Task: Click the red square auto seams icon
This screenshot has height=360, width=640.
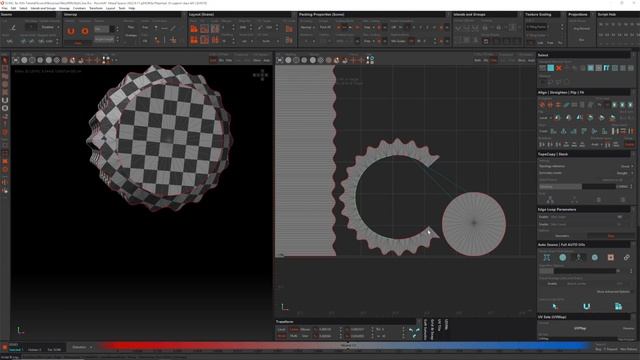Action: [611, 258]
